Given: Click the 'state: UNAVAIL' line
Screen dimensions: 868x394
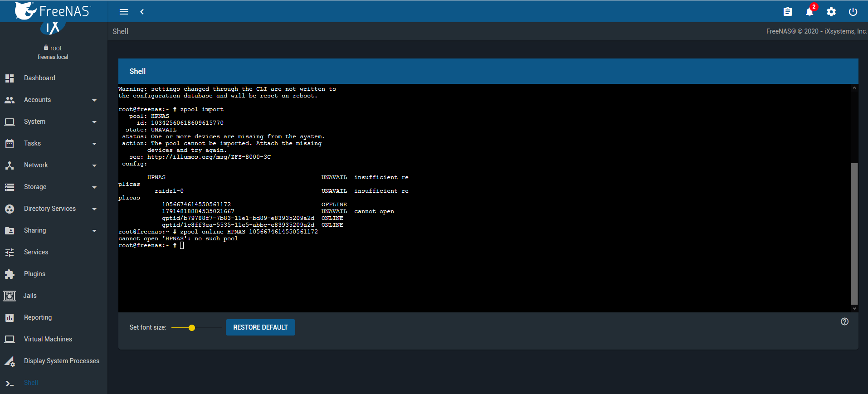Looking at the screenshot, I should point(151,130).
